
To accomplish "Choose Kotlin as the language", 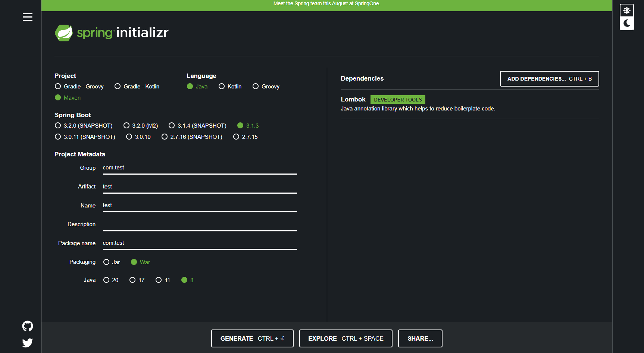I will point(222,86).
